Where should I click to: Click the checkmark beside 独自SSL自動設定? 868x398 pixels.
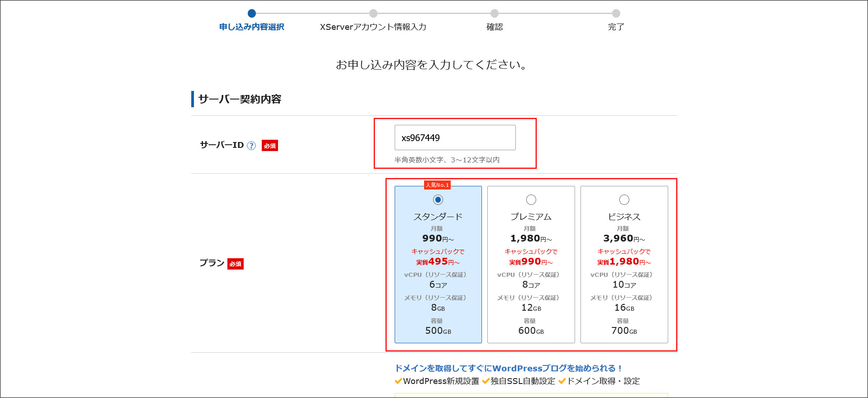(486, 381)
